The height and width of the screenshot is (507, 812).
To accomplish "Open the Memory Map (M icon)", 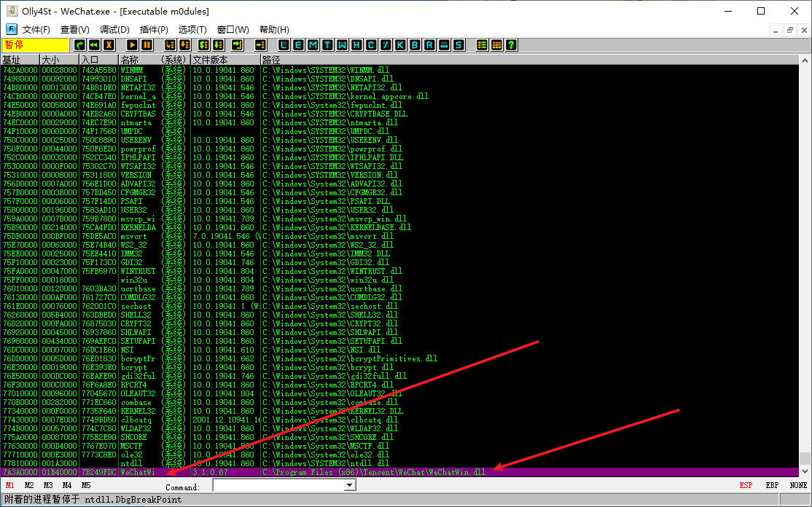I will [x=313, y=45].
